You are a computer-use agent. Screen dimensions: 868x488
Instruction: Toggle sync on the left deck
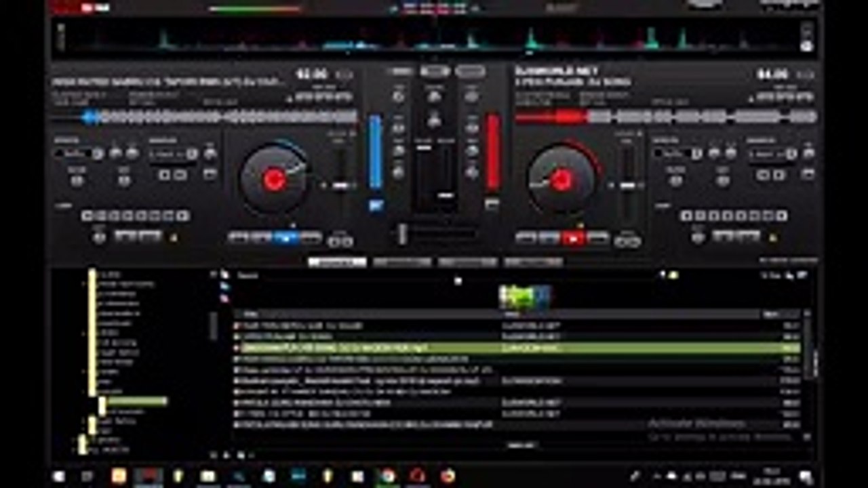tap(311, 237)
